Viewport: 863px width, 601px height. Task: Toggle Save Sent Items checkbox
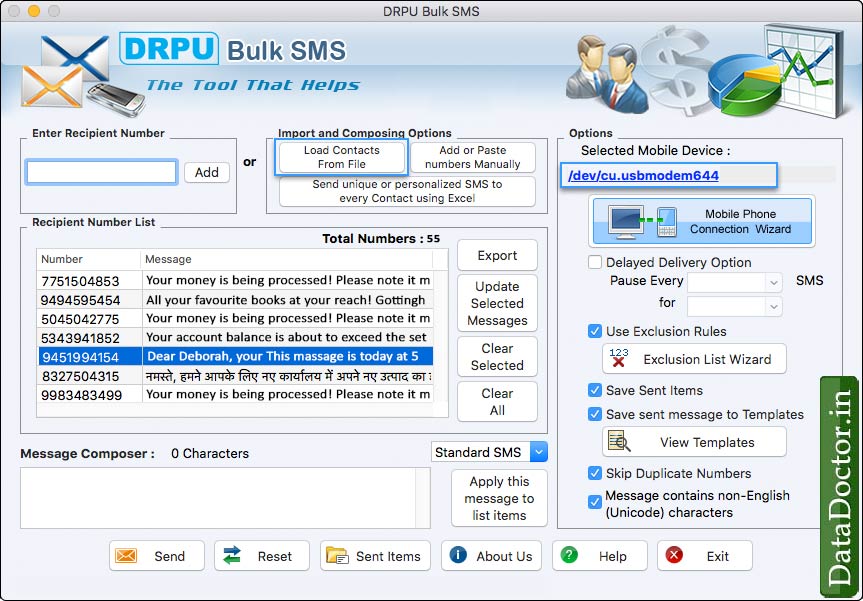pyautogui.click(x=594, y=390)
